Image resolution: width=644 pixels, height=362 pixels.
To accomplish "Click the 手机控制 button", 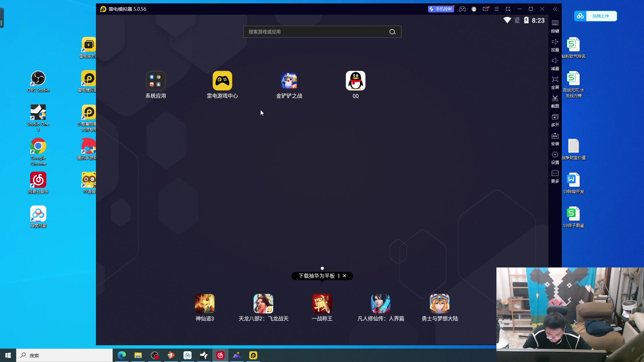I will click(x=441, y=9).
